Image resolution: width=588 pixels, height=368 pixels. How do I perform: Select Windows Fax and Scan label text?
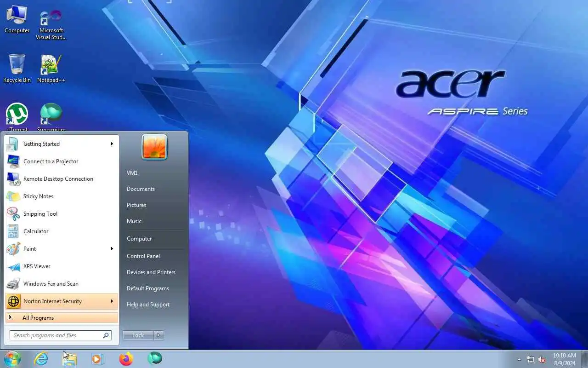tap(51, 284)
